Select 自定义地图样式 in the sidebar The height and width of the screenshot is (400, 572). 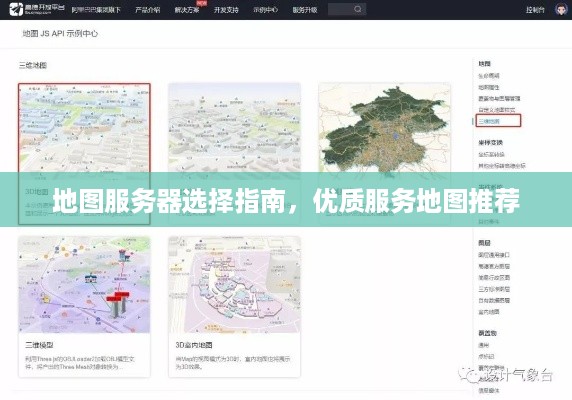(x=497, y=110)
